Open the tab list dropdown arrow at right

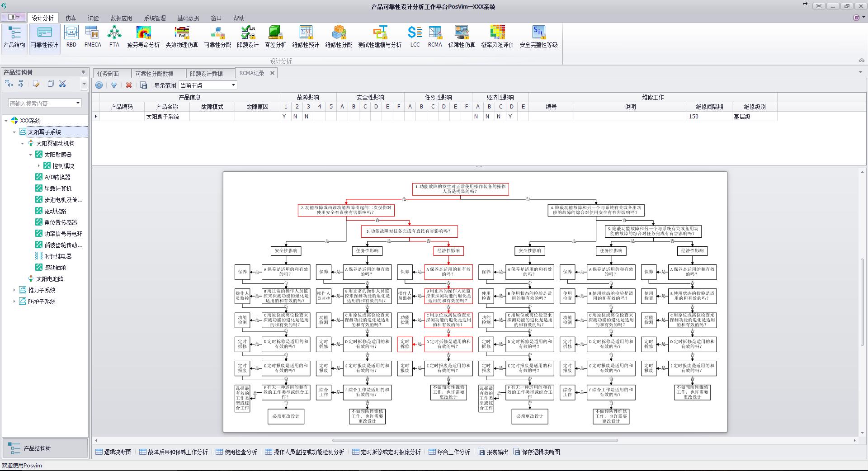[x=860, y=72]
